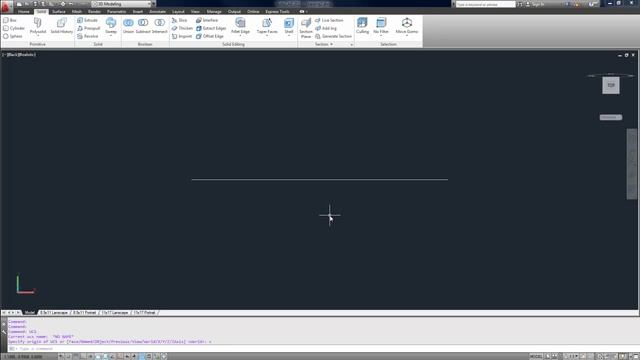Open the Insert ribbon tab
This screenshot has height=360, width=640.
[138, 11]
